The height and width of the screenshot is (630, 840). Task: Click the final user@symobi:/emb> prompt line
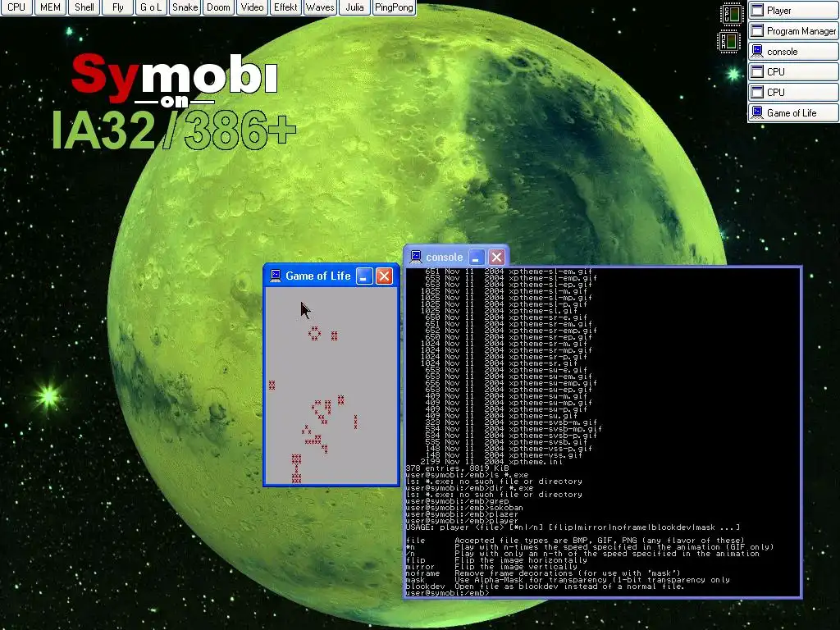(x=447, y=593)
